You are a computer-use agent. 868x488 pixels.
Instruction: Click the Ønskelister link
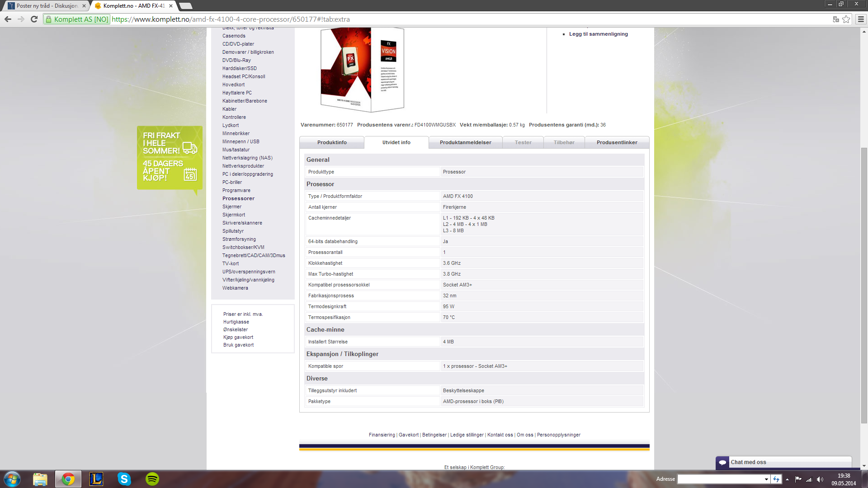click(x=236, y=329)
